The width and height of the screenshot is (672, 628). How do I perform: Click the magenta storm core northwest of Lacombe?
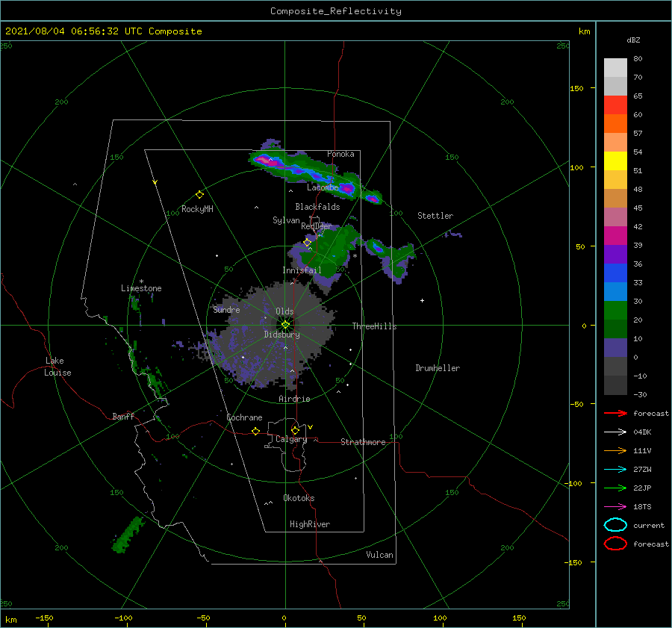click(267, 161)
